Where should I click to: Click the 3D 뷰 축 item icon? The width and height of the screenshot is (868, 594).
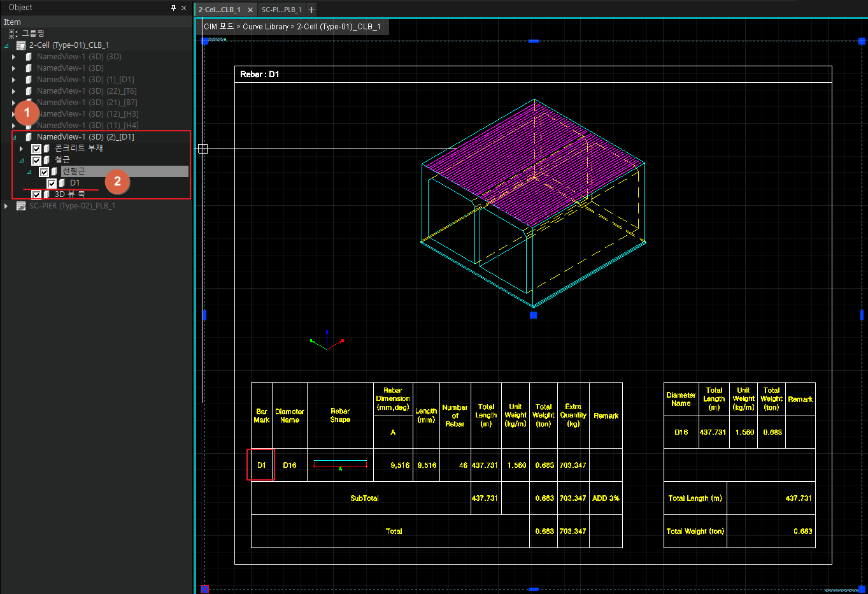[x=46, y=194]
